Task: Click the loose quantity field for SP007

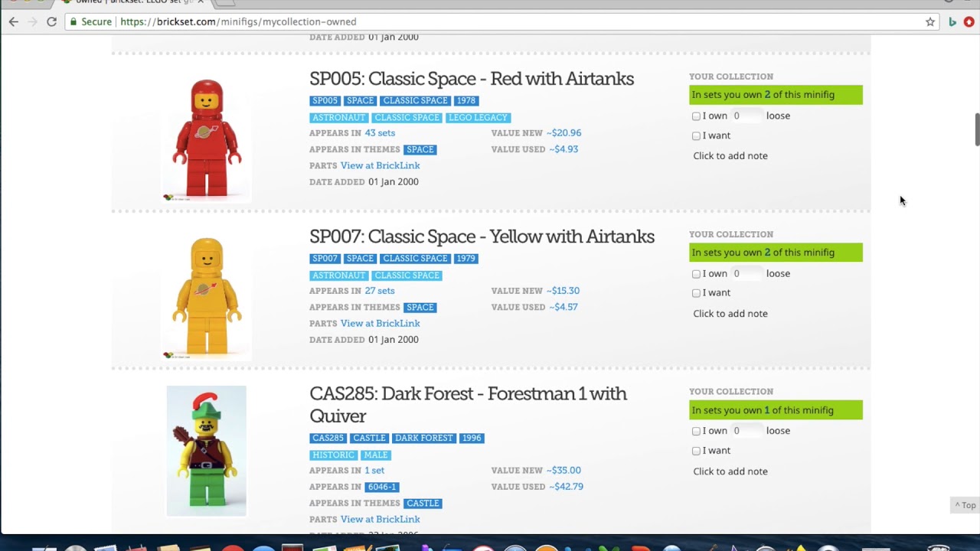Action: click(x=746, y=273)
